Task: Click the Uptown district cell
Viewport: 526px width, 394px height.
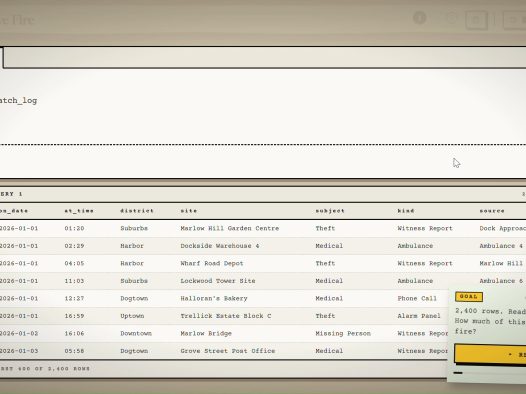Action: click(132, 316)
